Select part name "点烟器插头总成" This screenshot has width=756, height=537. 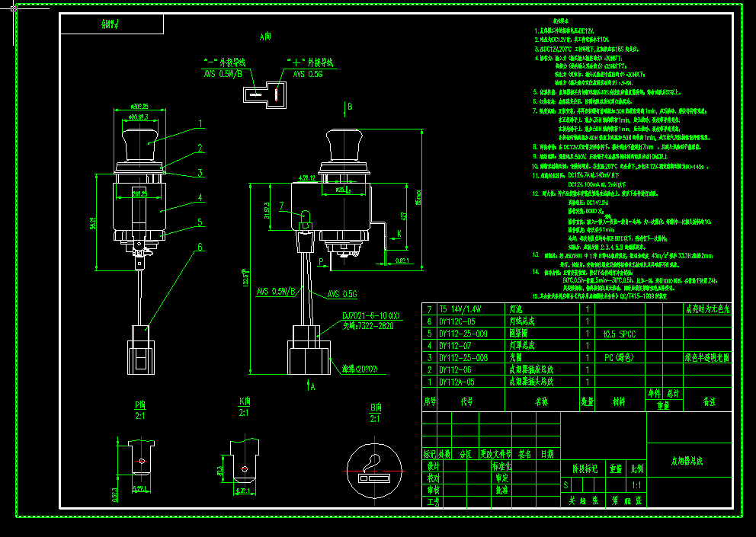531,382
